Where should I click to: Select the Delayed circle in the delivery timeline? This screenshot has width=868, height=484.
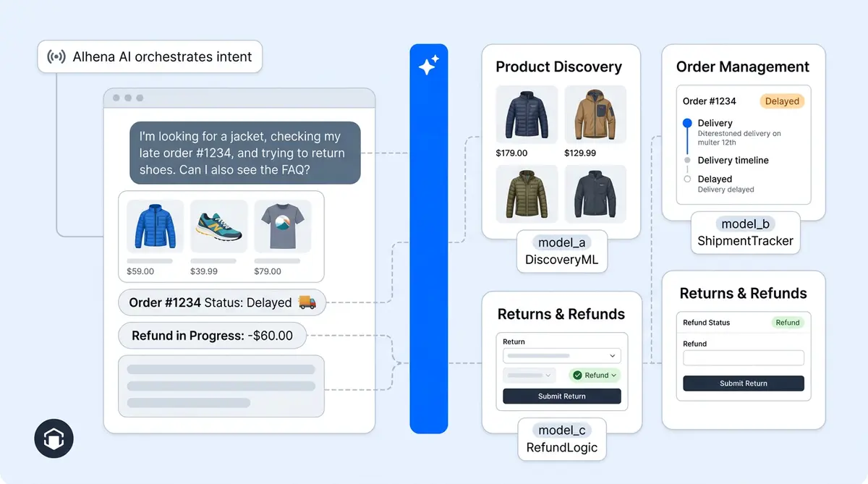tap(687, 178)
